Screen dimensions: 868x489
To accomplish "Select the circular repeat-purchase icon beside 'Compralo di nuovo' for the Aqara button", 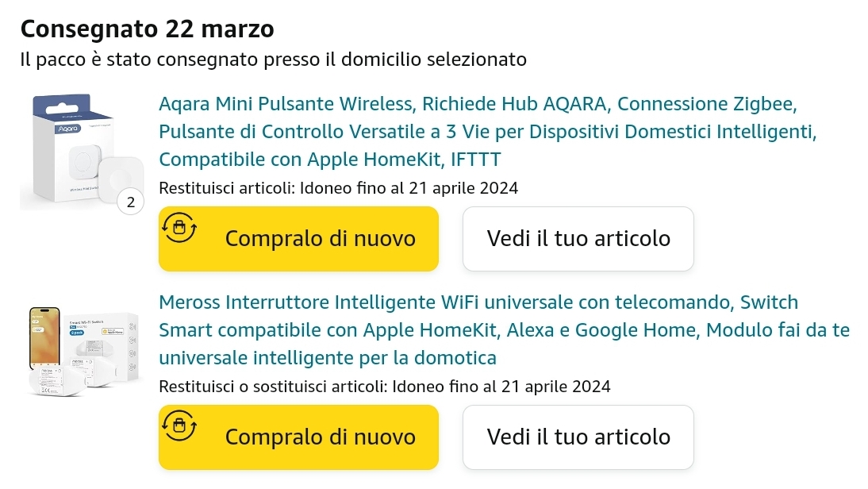I will pos(179,227).
